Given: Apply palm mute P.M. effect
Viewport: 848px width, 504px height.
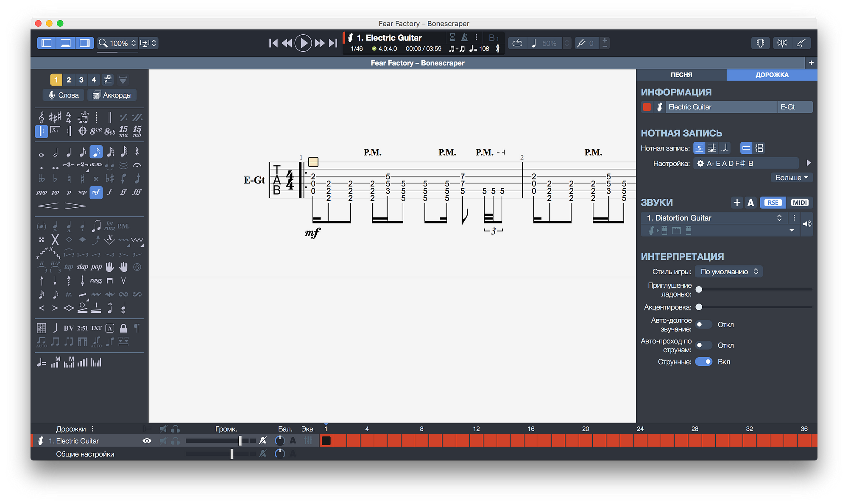Looking at the screenshot, I should [123, 226].
